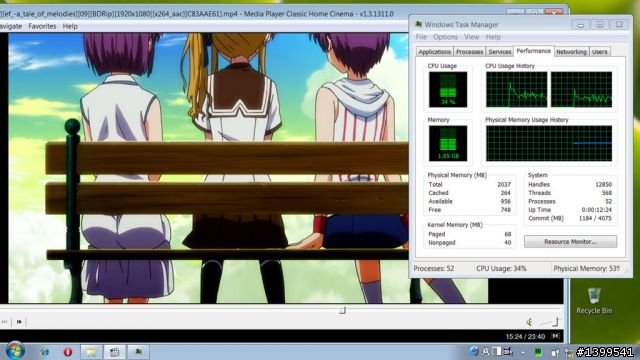Viewport: 640px width, 360px height.
Task: Click the frame step button in player
Action: pos(19,322)
